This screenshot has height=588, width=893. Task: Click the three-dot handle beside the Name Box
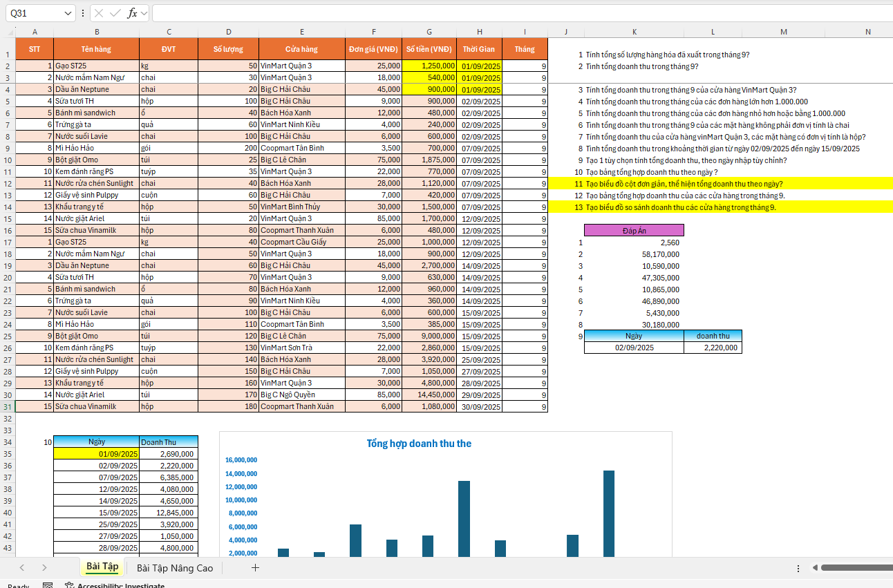pos(83,13)
